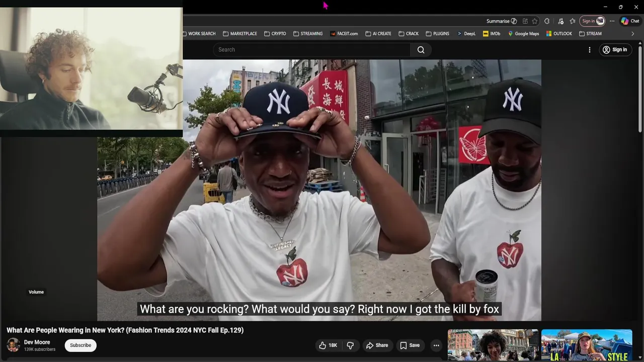Image resolution: width=644 pixels, height=362 pixels.
Task: Dislike the video with thumbs down
Action: (350, 345)
